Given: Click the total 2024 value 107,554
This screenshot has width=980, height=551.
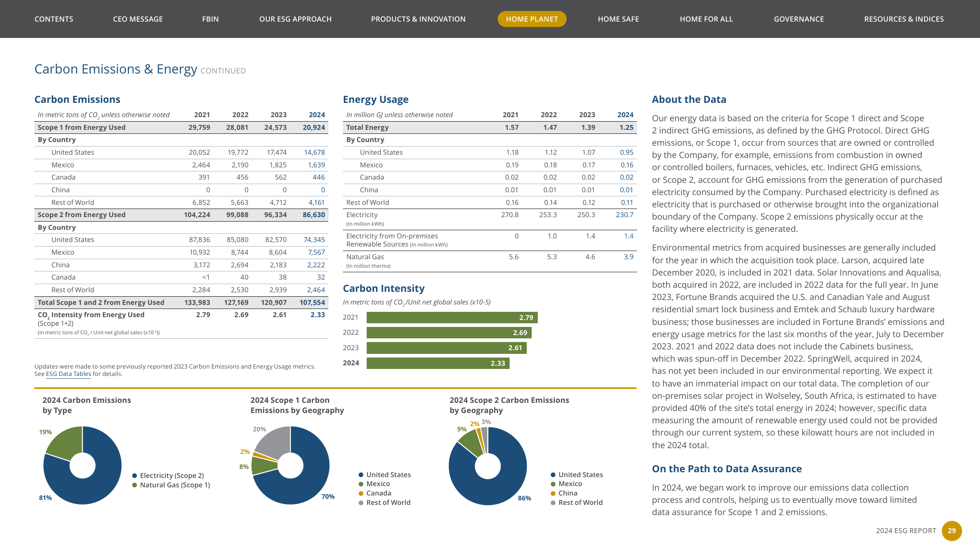Looking at the screenshot, I should 312,302.
